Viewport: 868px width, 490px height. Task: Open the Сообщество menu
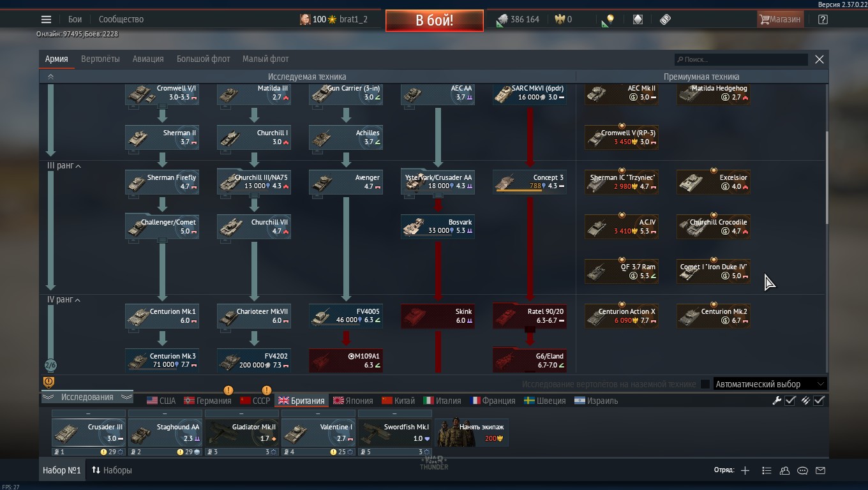click(x=121, y=19)
